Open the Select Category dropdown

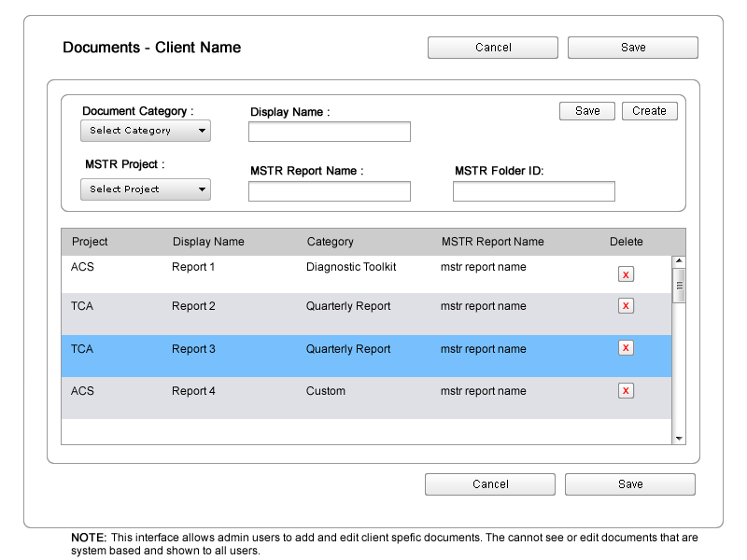tap(146, 131)
